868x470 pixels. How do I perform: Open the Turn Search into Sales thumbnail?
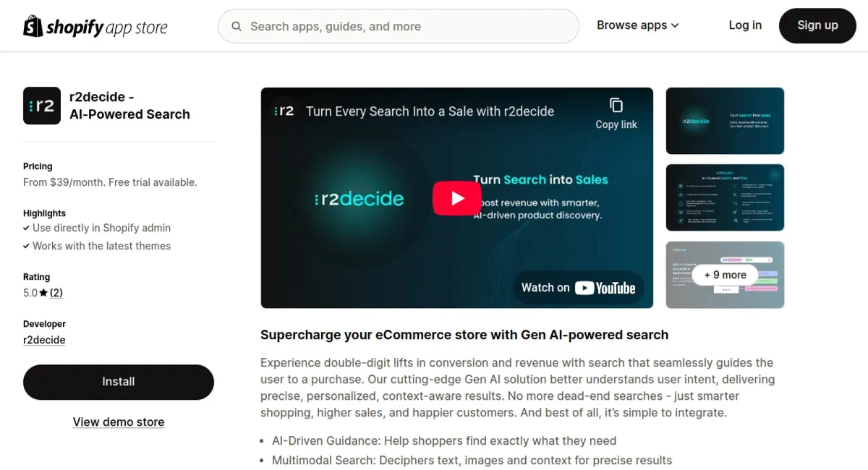[725, 121]
